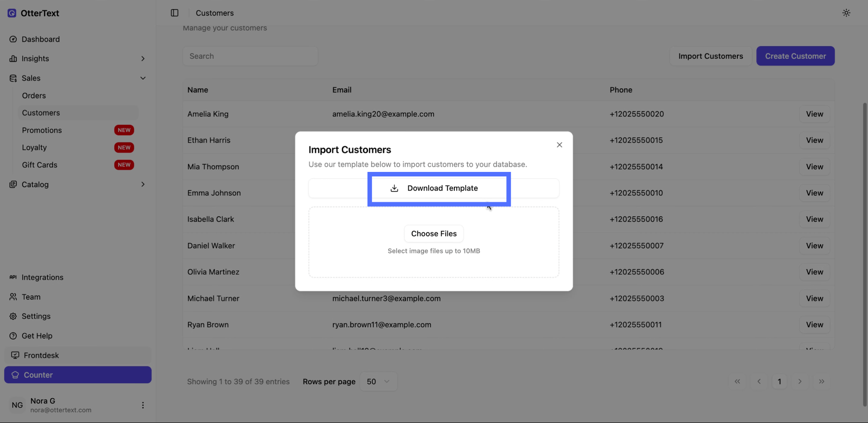
Task: Open Nora G account options menu
Action: coord(143,405)
